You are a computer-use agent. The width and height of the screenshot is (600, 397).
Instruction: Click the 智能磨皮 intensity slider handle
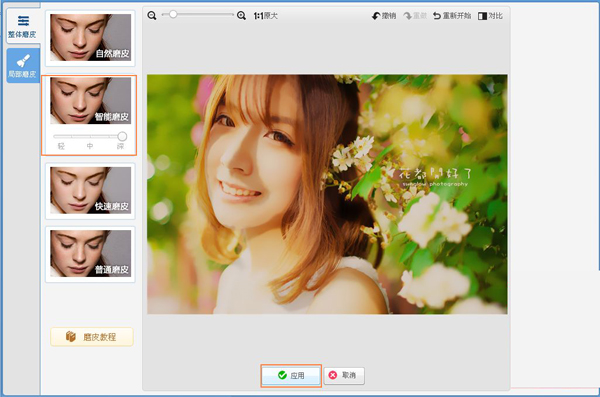click(x=122, y=136)
